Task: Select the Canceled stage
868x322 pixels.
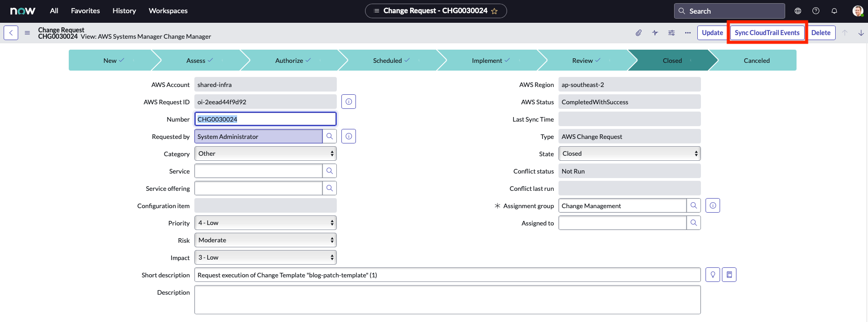Action: pos(756,60)
